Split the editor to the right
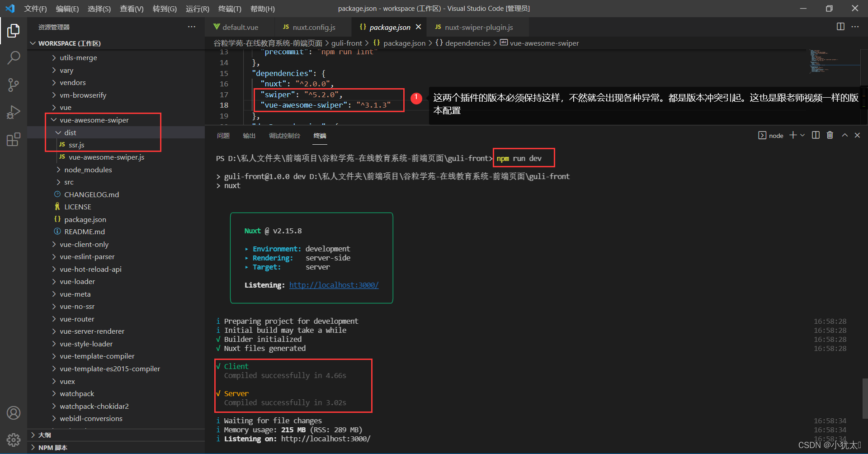The height and width of the screenshot is (454, 868). [x=840, y=27]
